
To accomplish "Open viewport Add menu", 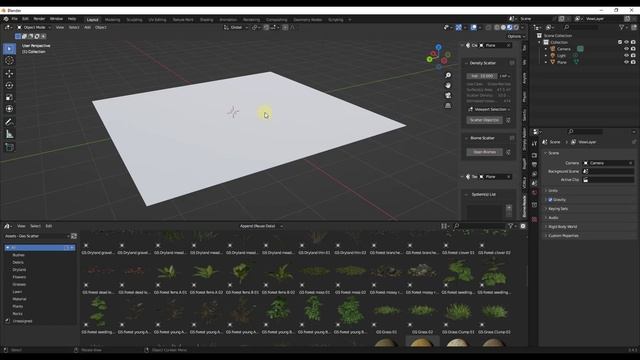I will click(87, 27).
